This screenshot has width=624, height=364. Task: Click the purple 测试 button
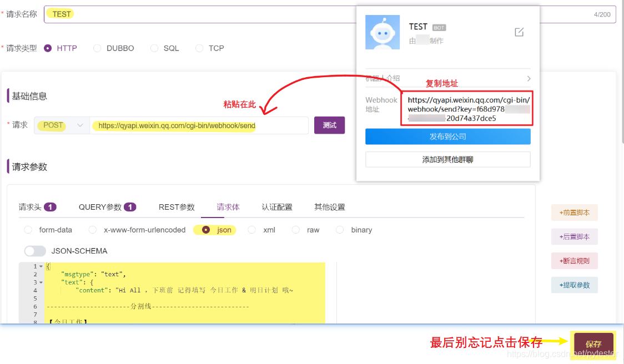coord(329,125)
